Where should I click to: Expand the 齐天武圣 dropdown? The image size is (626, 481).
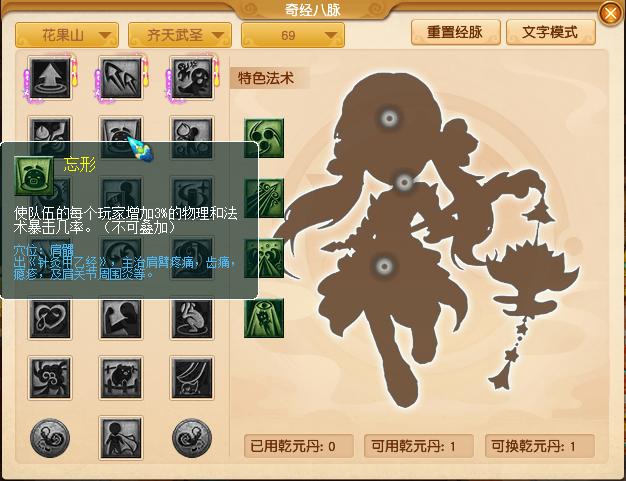[x=180, y=35]
